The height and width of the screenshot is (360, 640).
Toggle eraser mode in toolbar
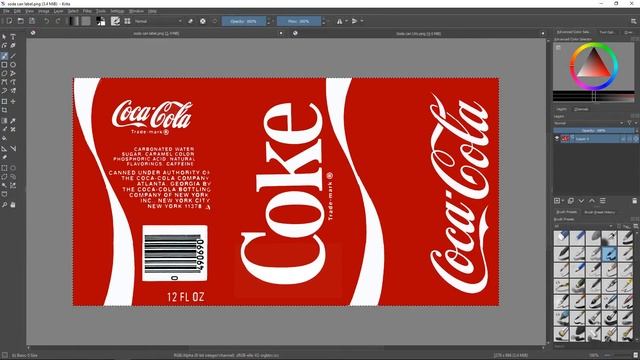[x=190, y=21]
